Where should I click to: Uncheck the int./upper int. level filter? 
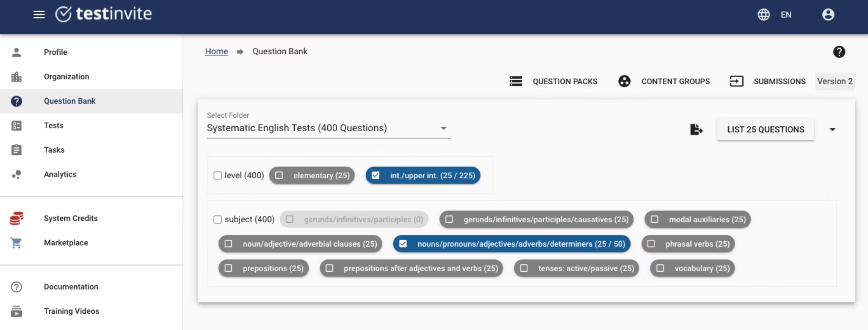click(x=376, y=175)
